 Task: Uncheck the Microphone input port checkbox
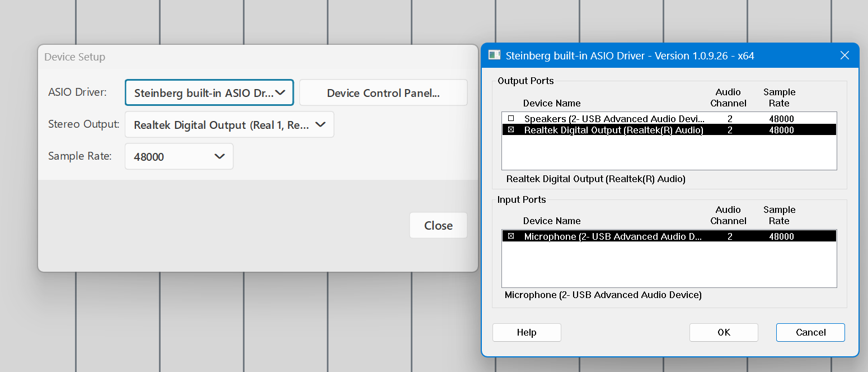(x=510, y=236)
